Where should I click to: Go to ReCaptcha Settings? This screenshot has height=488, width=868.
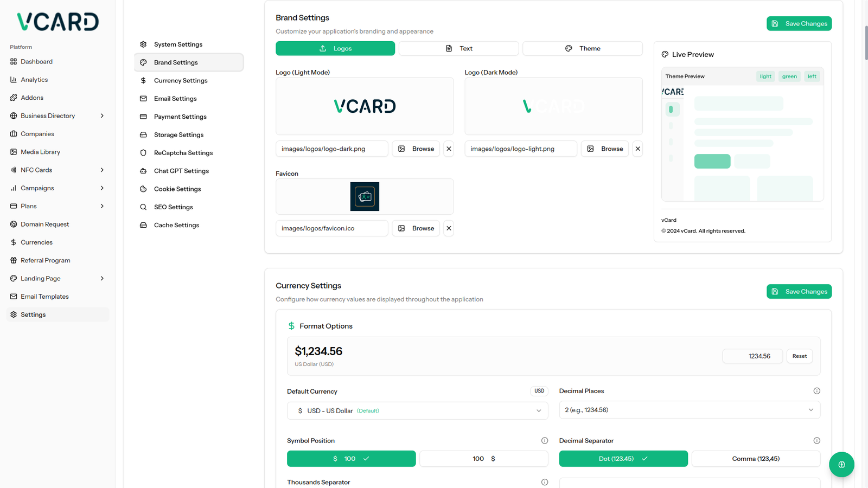[183, 153]
